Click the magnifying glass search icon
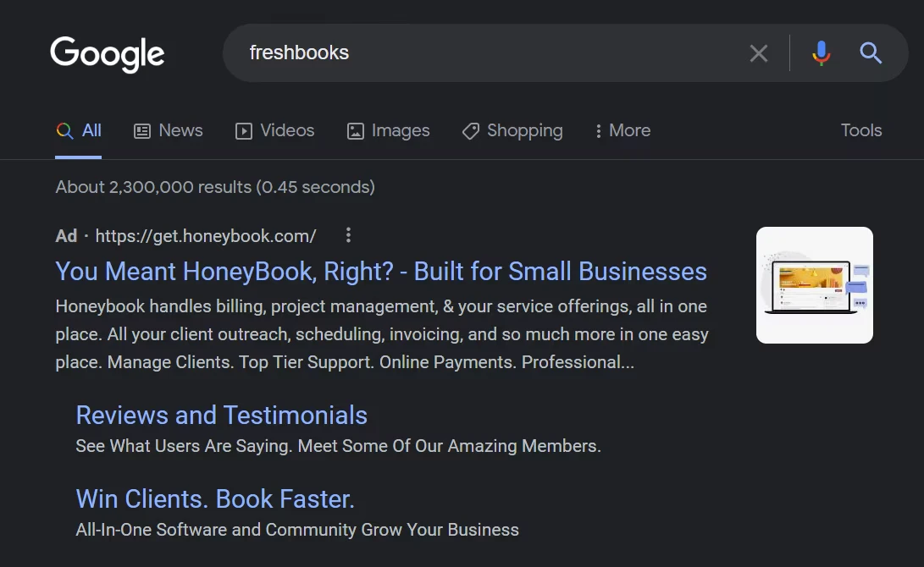 [x=870, y=53]
